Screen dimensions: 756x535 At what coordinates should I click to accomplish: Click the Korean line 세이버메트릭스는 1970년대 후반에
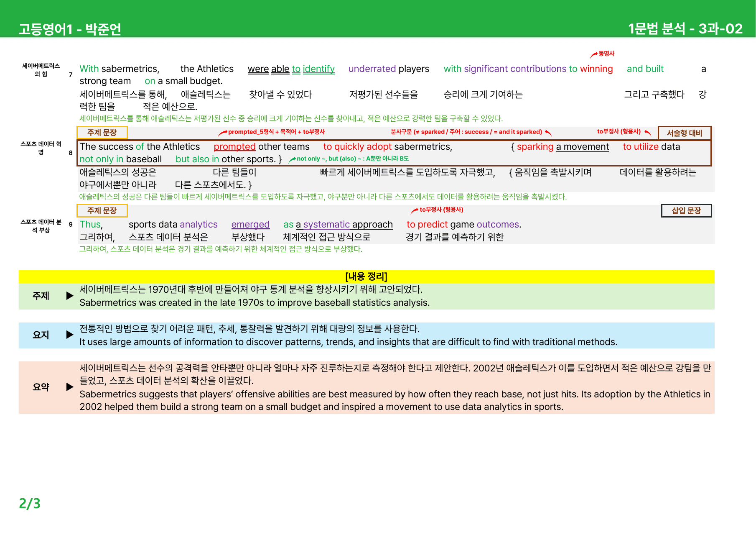251,289
